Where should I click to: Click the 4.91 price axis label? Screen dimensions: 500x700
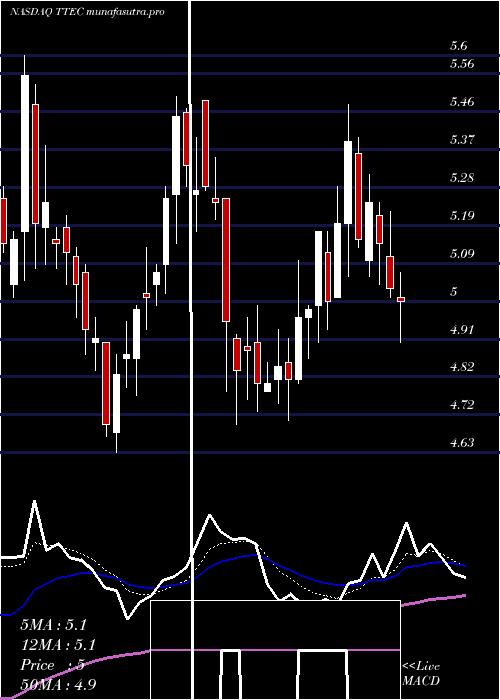(x=462, y=330)
